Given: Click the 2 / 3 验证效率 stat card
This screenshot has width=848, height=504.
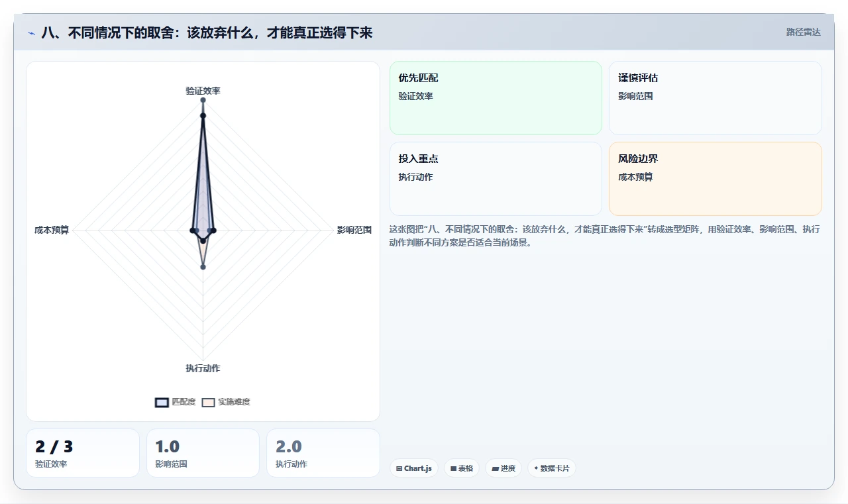Looking at the screenshot, I should (x=83, y=453).
